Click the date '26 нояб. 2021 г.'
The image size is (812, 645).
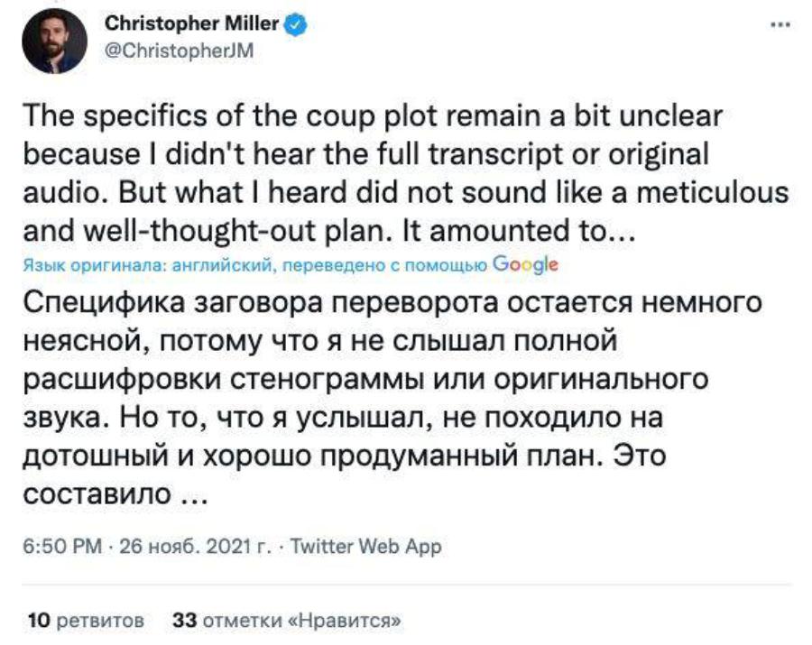point(181,546)
